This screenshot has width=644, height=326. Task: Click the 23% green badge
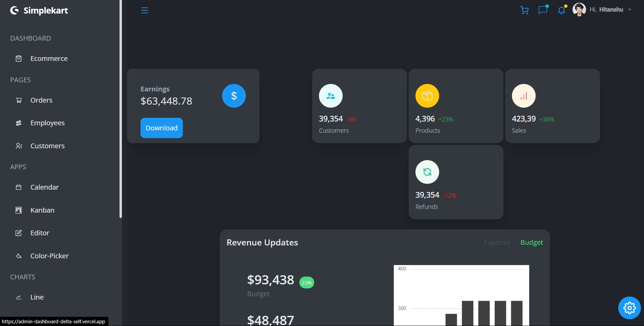307,283
